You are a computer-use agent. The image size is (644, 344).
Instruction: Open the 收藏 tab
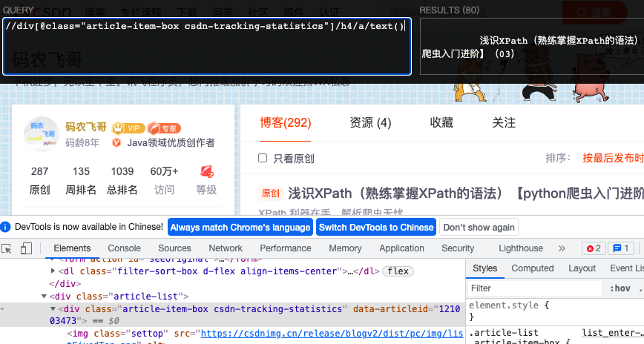441,123
